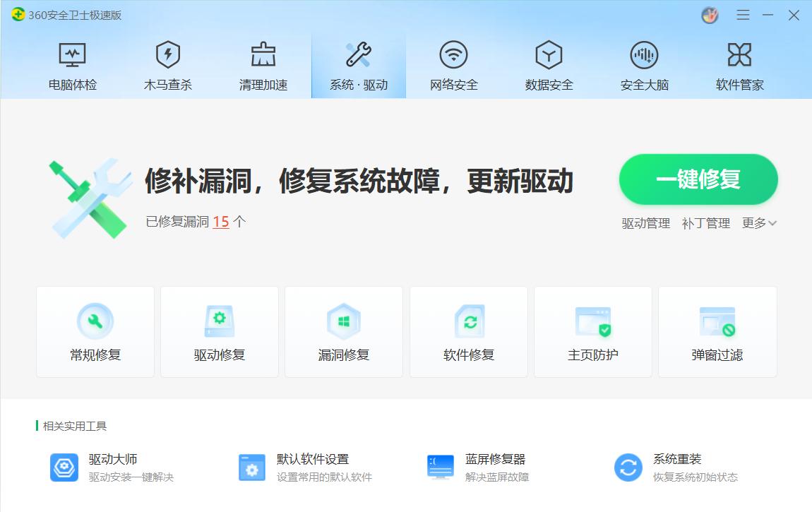Switch to the 软件管家 tab

[739, 64]
